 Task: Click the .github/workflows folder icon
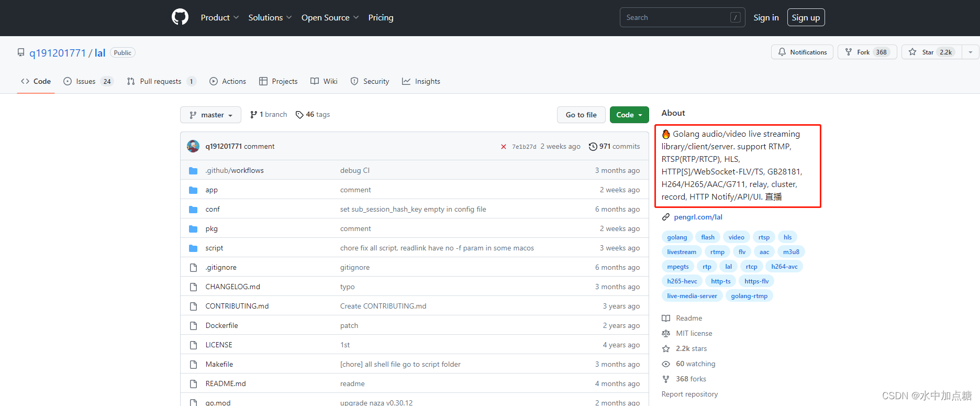193,171
